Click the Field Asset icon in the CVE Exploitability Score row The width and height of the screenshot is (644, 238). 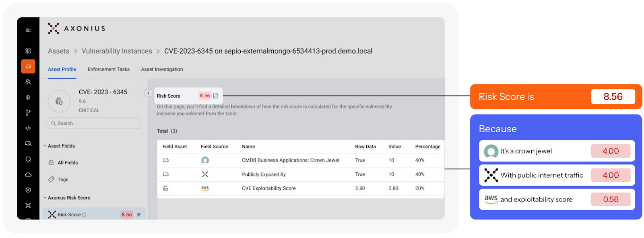165,188
